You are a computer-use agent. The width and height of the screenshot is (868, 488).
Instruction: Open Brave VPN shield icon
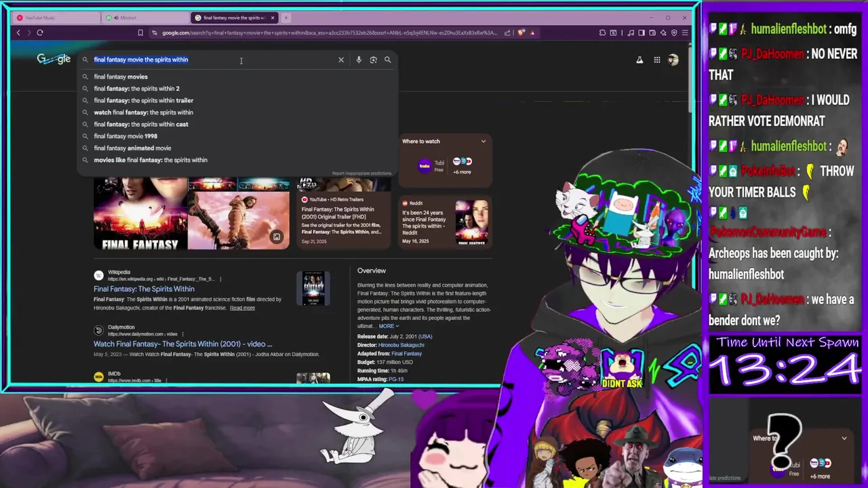pyautogui.click(x=674, y=33)
